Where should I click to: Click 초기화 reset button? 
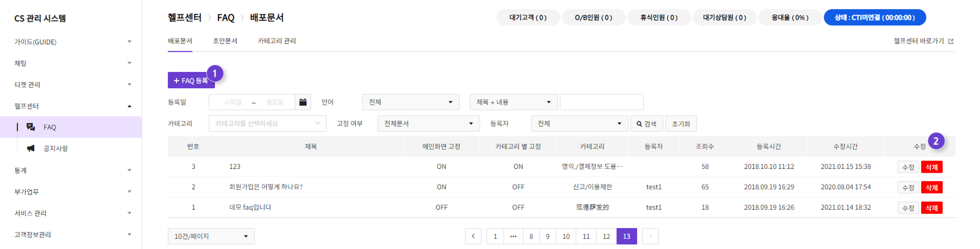(x=681, y=124)
